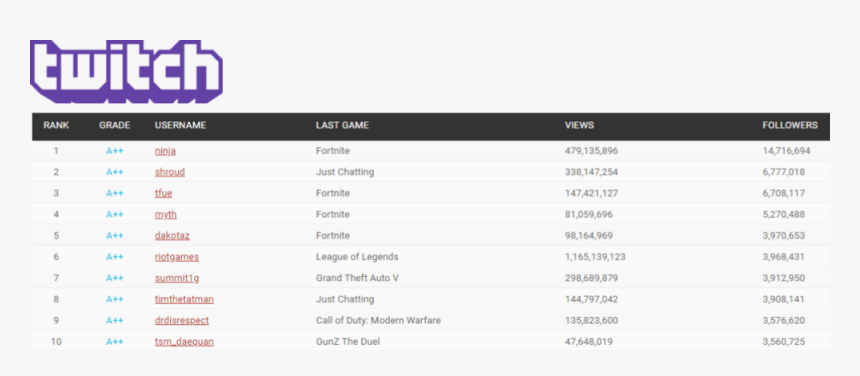The width and height of the screenshot is (860, 376).
Task: Sort by the VIEWS column header
Action: pyautogui.click(x=579, y=126)
